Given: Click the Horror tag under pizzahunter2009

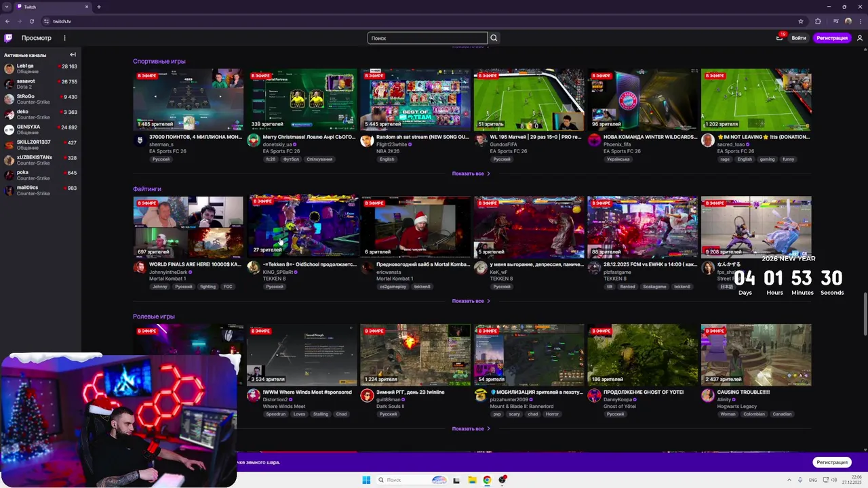Looking at the screenshot, I should click(x=552, y=414).
